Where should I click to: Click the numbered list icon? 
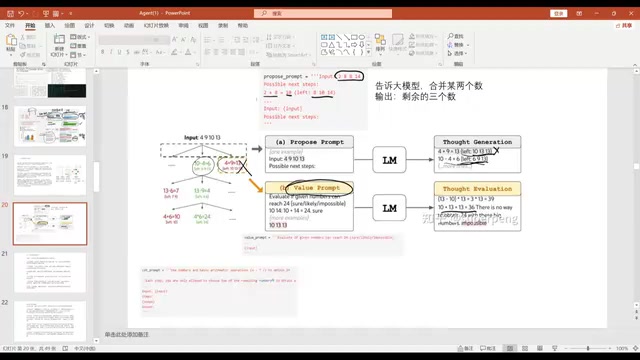click(221, 40)
